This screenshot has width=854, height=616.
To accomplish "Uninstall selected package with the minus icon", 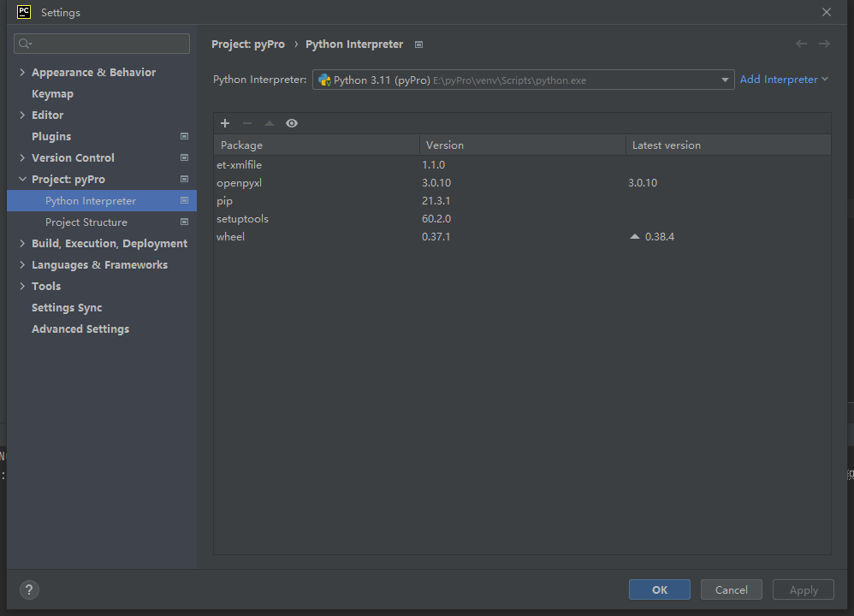I will tap(246, 123).
